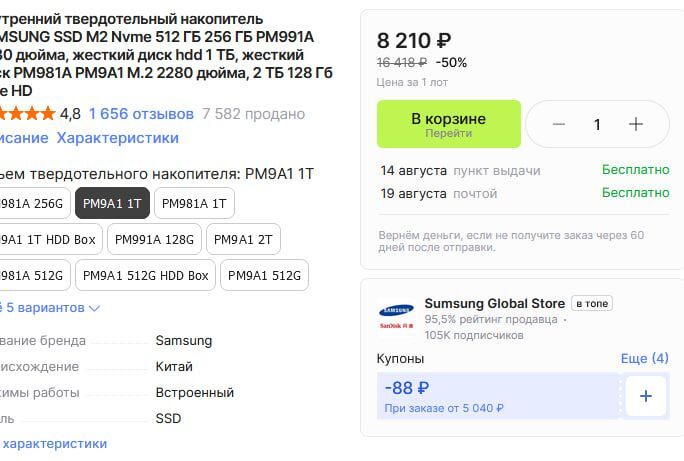684x461 pixels.
Task: Select the PM9A1 1T variant
Action: 112,204
